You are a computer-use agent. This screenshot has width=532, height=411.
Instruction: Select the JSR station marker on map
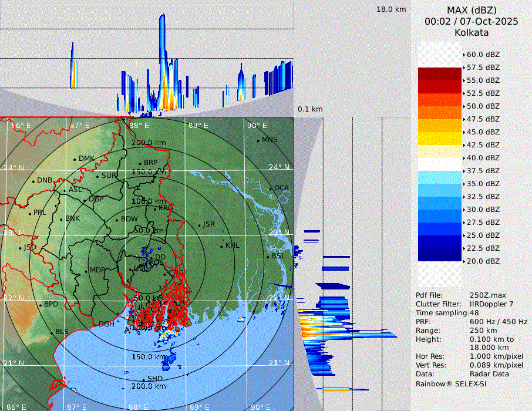click(x=199, y=225)
